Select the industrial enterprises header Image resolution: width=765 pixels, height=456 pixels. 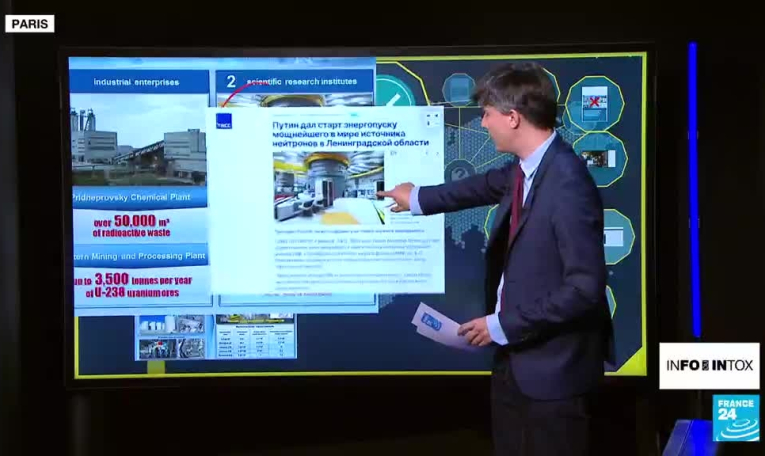pos(139,82)
